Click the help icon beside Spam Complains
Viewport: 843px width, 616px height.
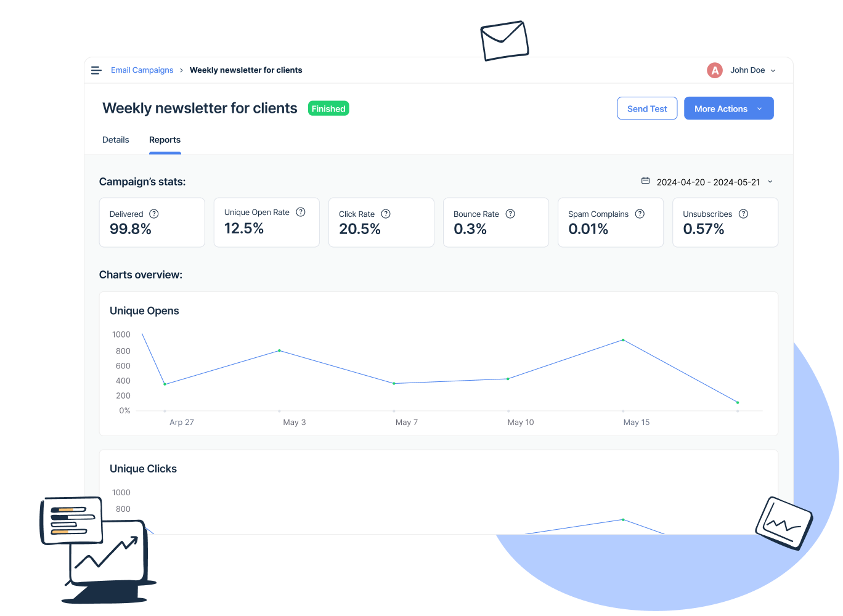click(x=640, y=214)
